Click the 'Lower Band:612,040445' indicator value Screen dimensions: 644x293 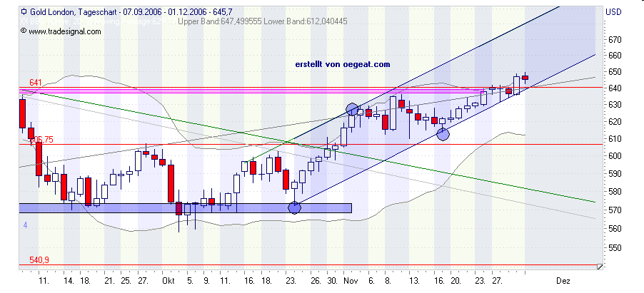[306, 21]
